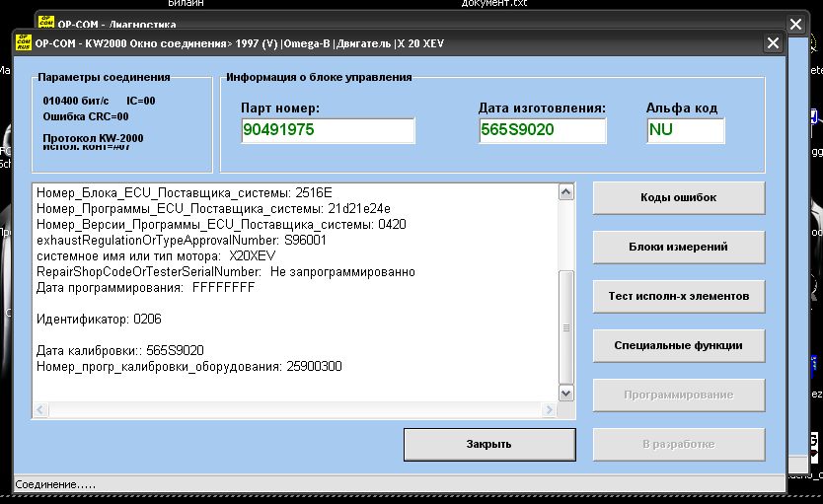The height and width of the screenshot is (504, 823).
Task: Click the info list scroll up arrow
Action: coord(565,192)
